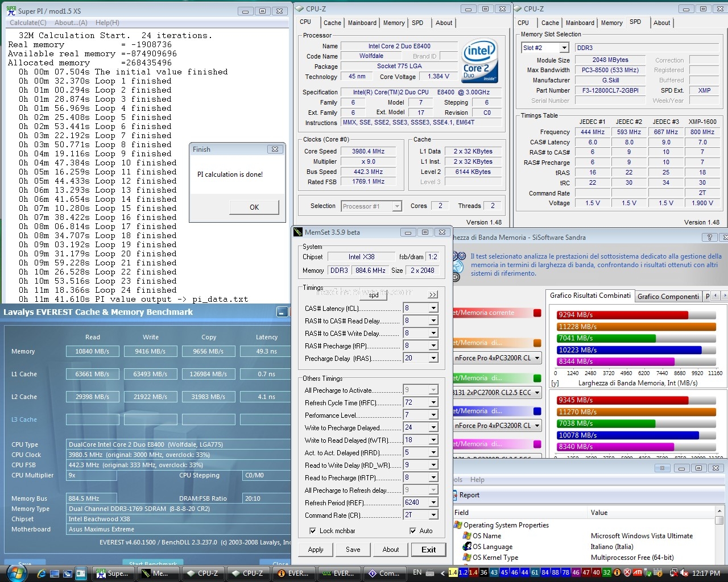Click the muted volume tray icon

[x=684, y=573]
